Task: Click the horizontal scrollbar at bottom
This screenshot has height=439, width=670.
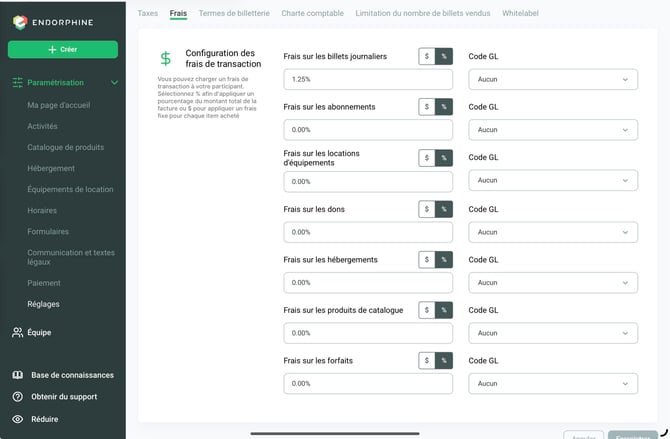Action: [x=335, y=433]
